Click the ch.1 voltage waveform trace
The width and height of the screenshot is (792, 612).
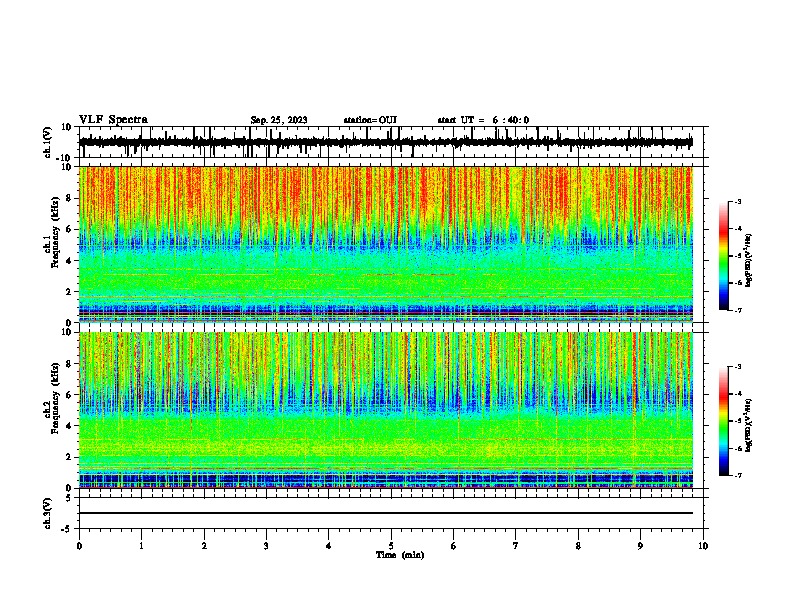[386, 142]
